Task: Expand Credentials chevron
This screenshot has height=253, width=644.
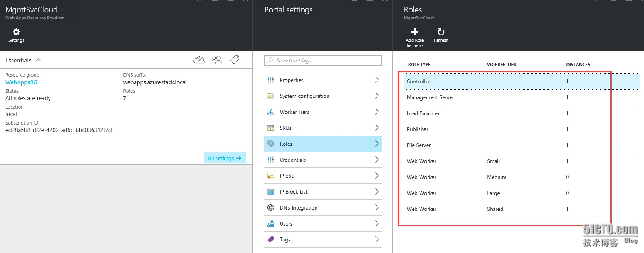Action: coord(377,160)
